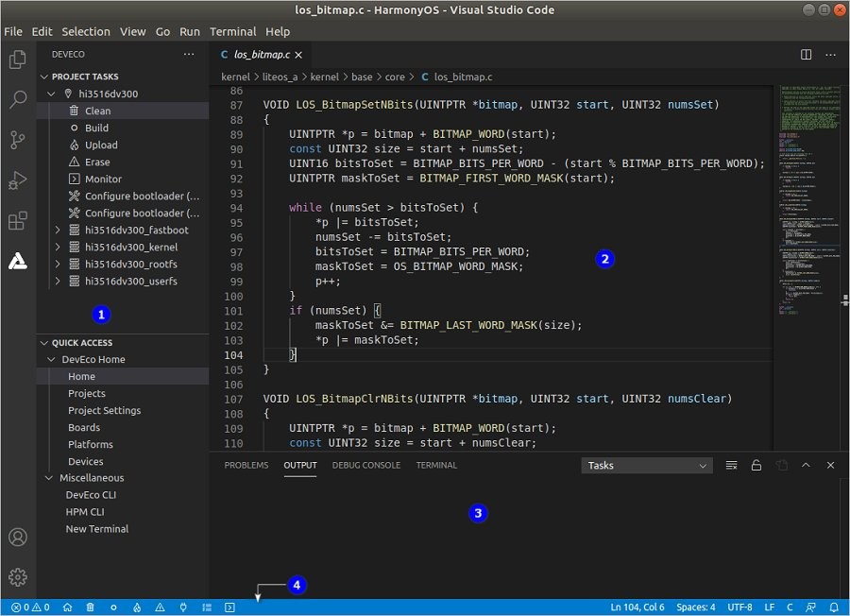850x616 pixels.
Task: Expand the hi3516dv300_kernel tree node
Action: click(57, 247)
